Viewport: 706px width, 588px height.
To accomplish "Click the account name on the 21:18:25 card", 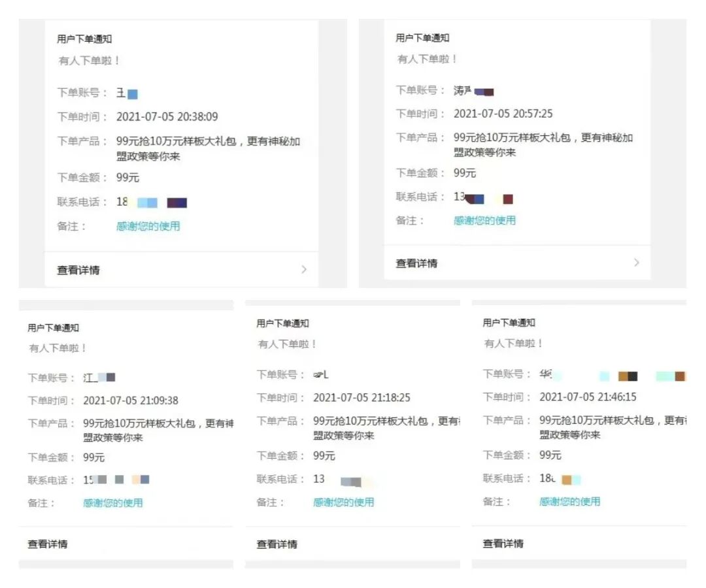I will [x=321, y=374].
